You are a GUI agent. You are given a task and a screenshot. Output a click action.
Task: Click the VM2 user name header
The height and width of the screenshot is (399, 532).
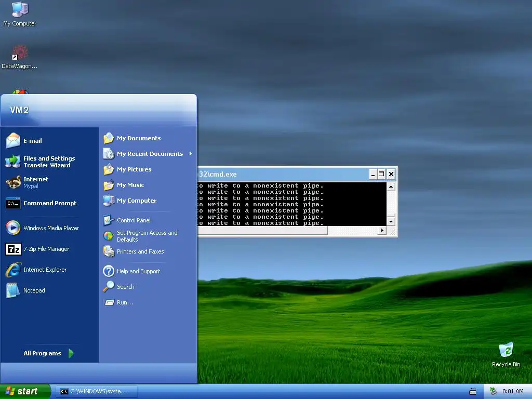click(19, 110)
